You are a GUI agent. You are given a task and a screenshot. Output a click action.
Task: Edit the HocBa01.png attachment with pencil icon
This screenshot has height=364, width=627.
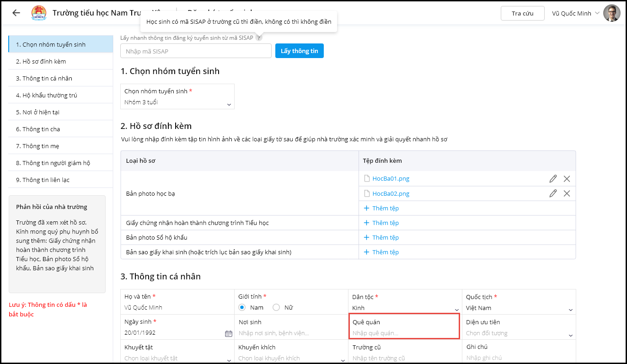pos(553,179)
